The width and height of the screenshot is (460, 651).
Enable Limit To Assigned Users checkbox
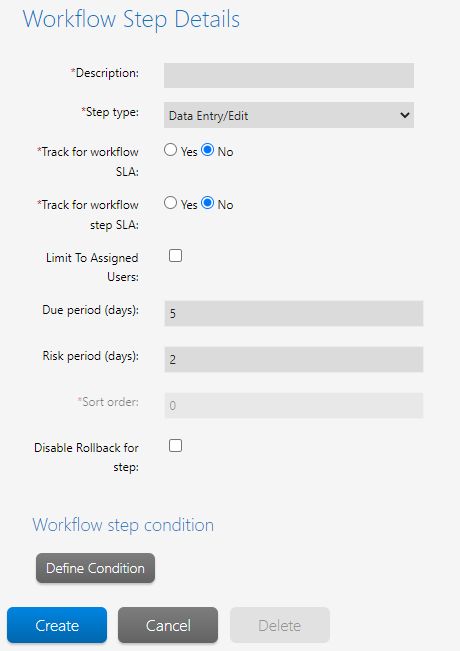click(175, 256)
